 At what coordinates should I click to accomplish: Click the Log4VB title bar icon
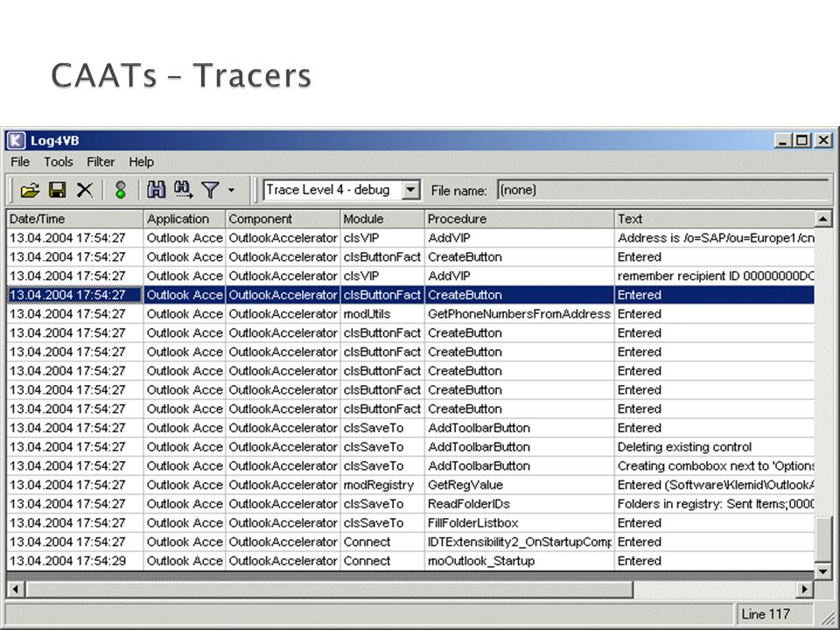pyautogui.click(x=16, y=140)
